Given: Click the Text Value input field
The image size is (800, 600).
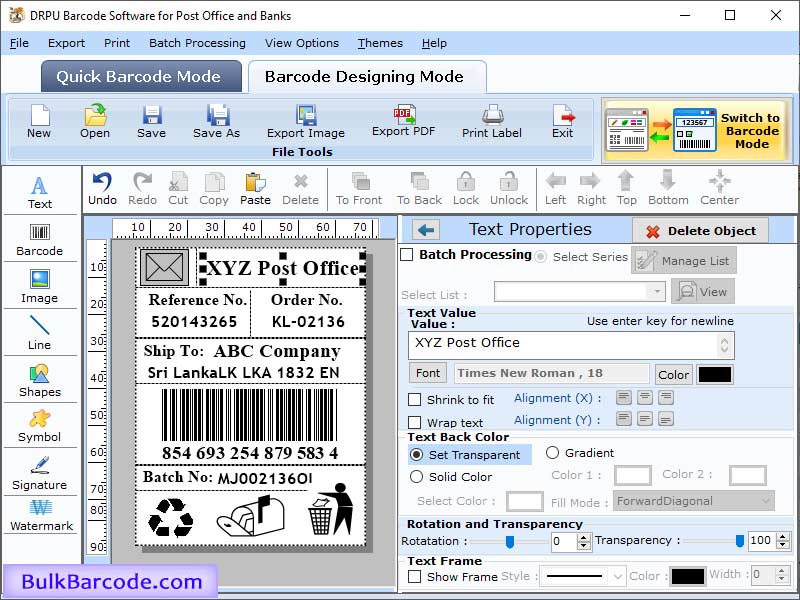Looking at the screenshot, I should [x=571, y=345].
